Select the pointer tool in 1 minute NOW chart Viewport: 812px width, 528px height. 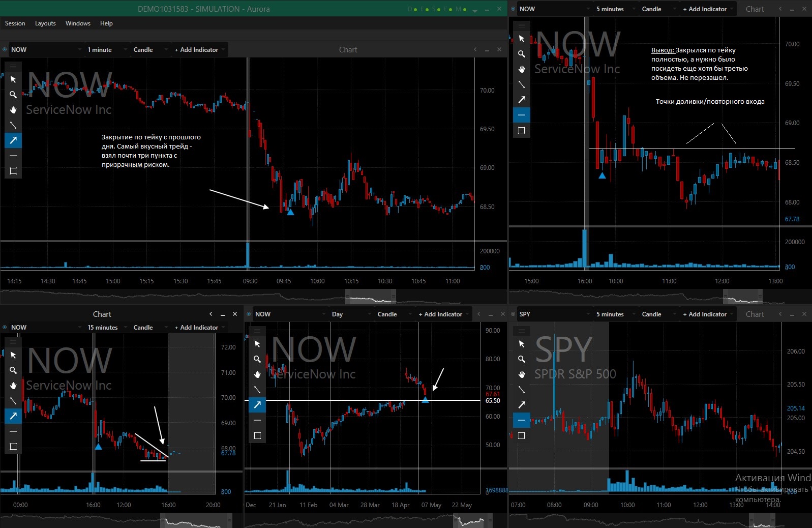pyautogui.click(x=13, y=79)
